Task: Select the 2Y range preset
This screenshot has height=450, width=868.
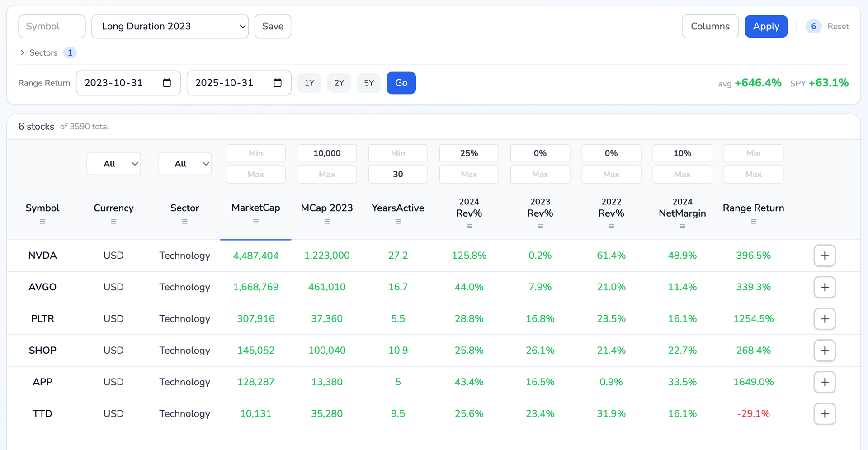Action: (339, 83)
